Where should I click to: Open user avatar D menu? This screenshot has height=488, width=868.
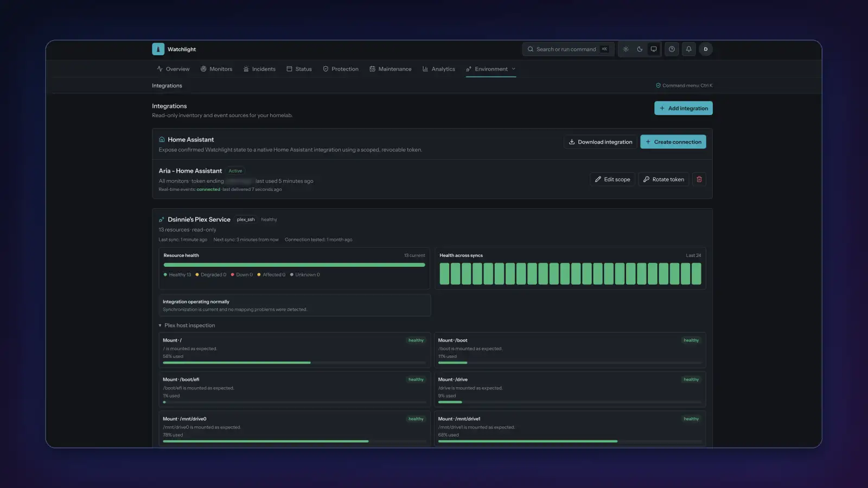pos(706,49)
